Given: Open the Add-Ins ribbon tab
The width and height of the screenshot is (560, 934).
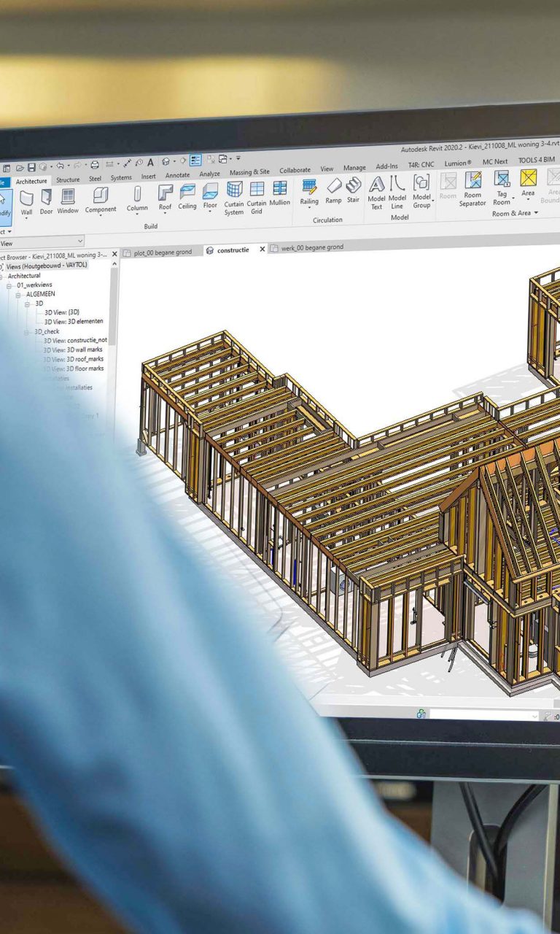Looking at the screenshot, I should (386, 166).
